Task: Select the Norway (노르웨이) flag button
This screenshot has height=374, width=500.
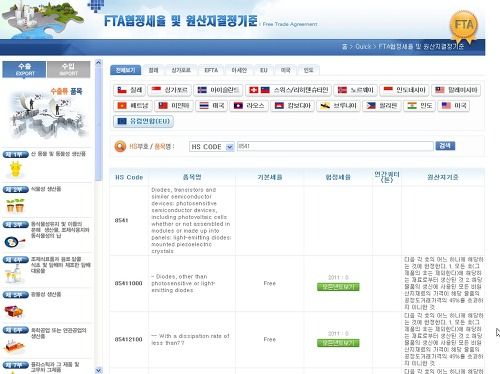Action: pyautogui.click(x=355, y=90)
